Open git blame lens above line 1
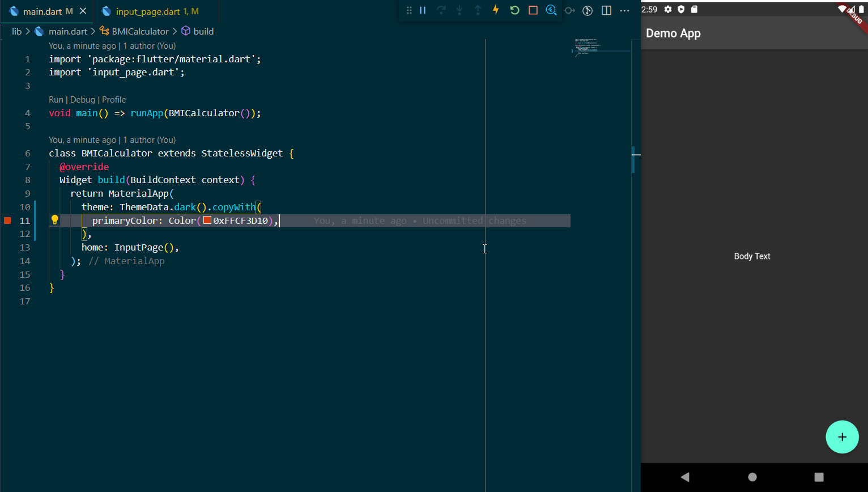 pos(112,46)
